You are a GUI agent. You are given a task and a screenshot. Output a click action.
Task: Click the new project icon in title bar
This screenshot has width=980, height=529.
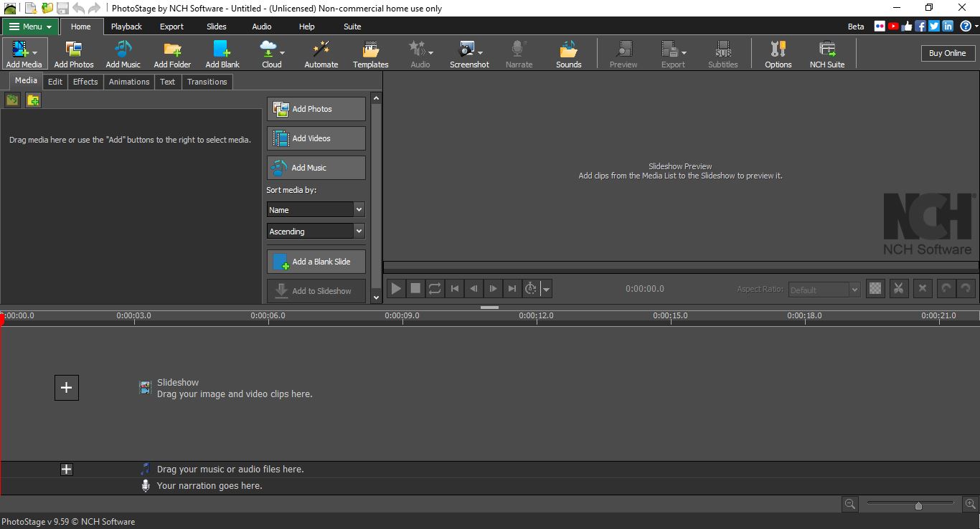pyautogui.click(x=31, y=8)
